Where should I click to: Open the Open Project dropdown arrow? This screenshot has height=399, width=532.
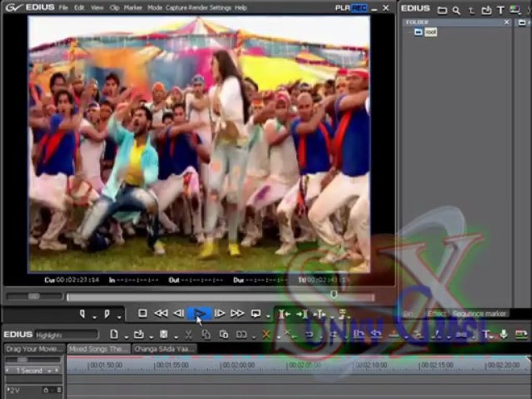pyautogui.click(x=151, y=337)
